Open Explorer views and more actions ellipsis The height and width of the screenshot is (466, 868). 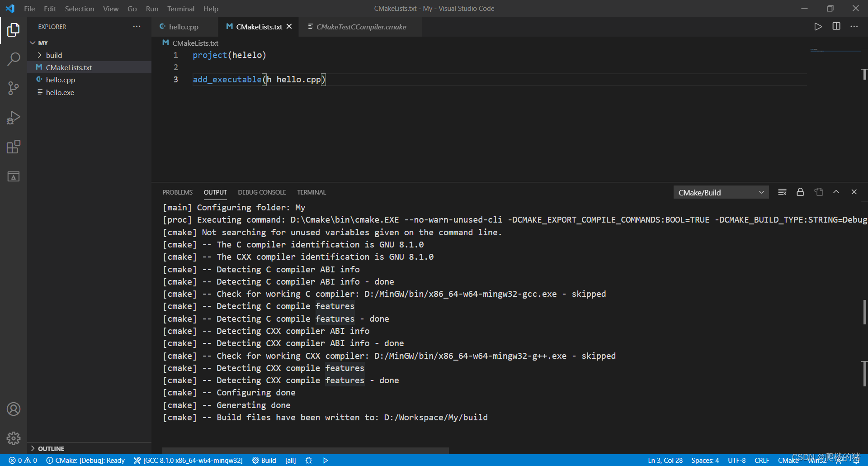[137, 27]
